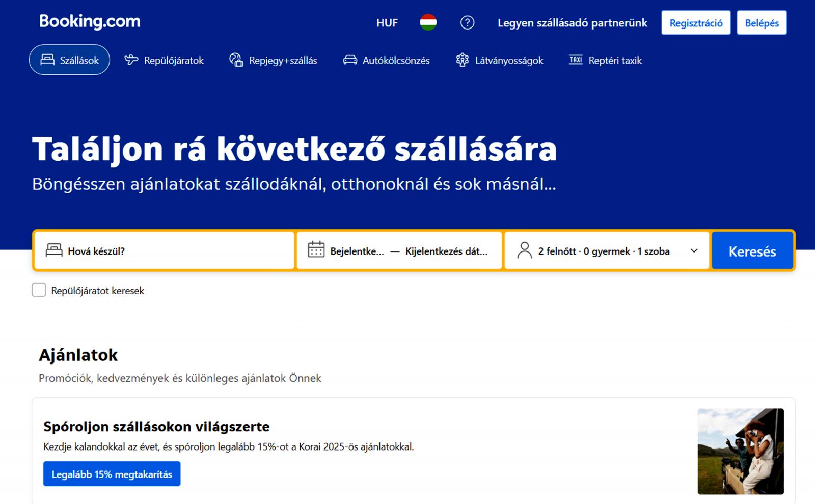Click the package icon beside Repjegy+szállás
The height and width of the screenshot is (504, 815).
point(236,60)
